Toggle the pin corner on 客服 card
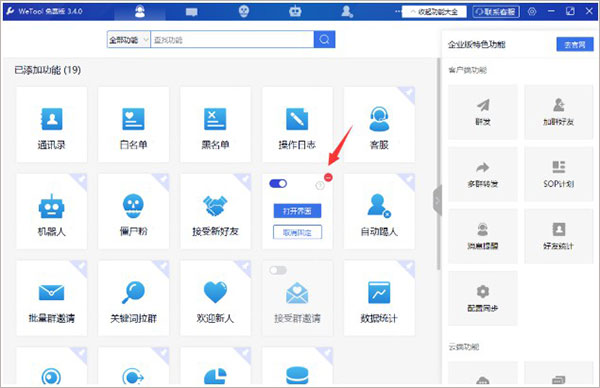The height and width of the screenshot is (388, 600). coord(408,93)
